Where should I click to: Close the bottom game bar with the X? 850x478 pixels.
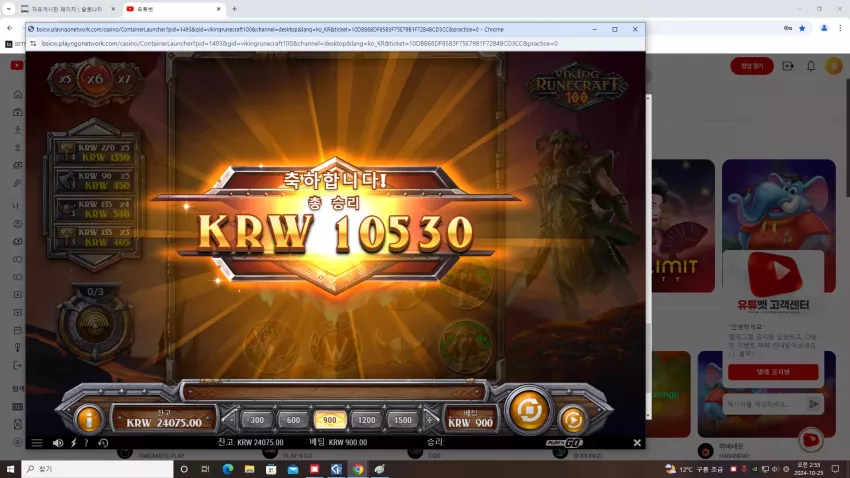coord(637,443)
